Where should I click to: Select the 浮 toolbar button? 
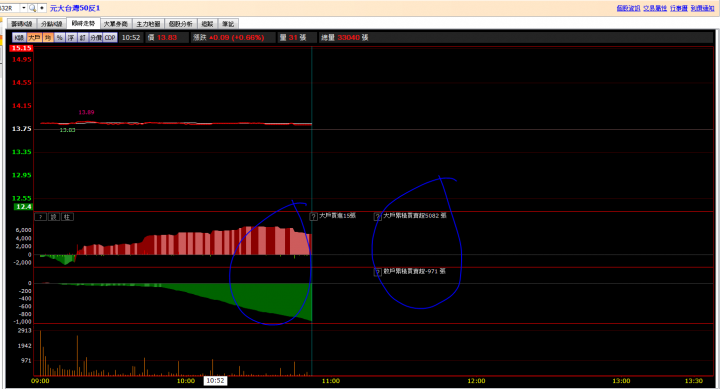tap(71, 38)
